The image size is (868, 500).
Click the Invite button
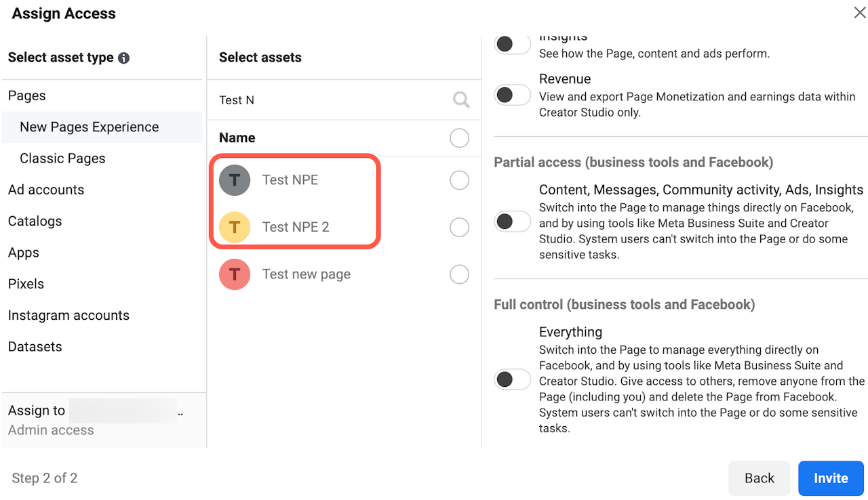(x=831, y=478)
